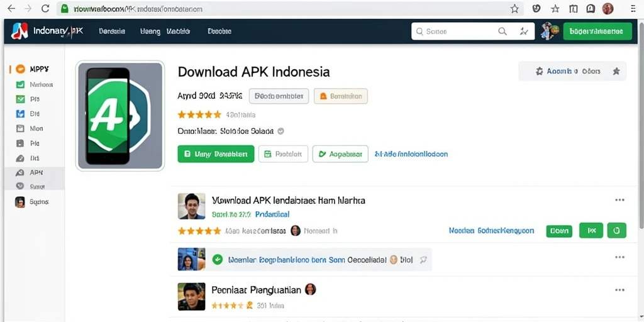This screenshot has height=322, width=644.
Task: Click the Peoniaat Plangutatian reviewer avatar
Action: point(191,296)
